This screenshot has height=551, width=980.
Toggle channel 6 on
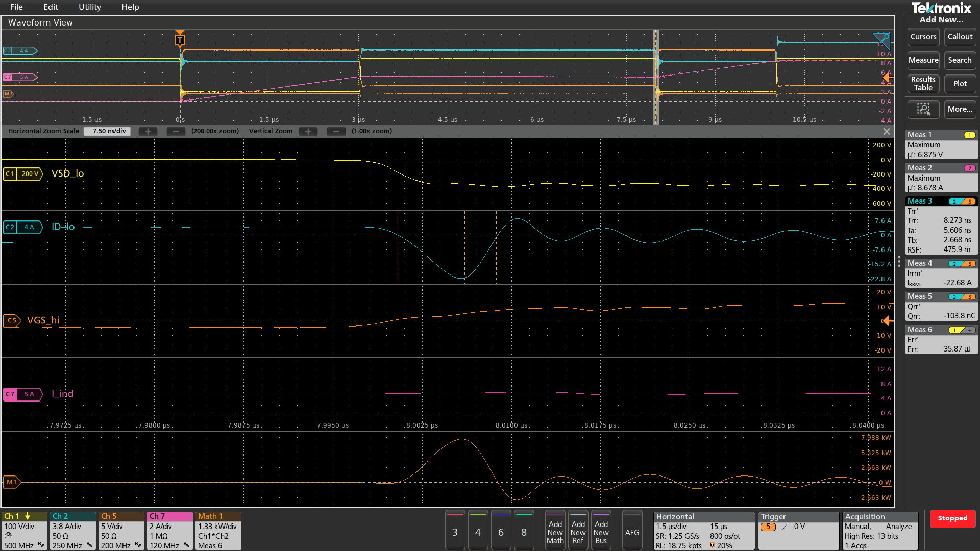(501, 532)
